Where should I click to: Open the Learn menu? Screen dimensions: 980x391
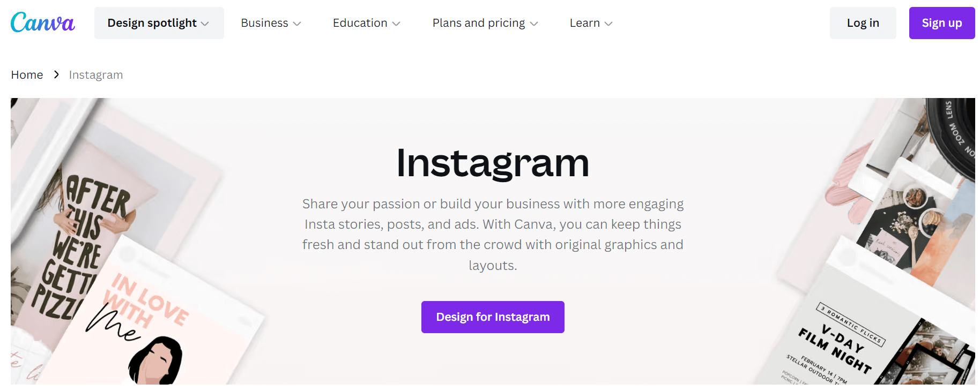[x=591, y=23]
